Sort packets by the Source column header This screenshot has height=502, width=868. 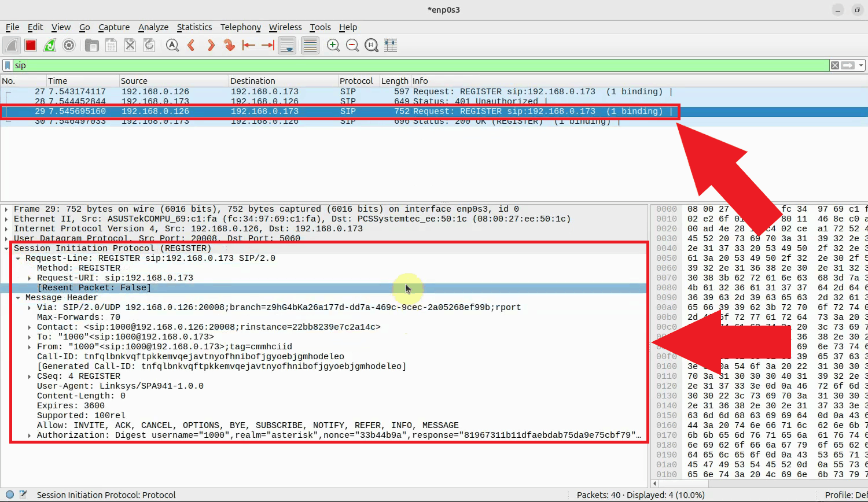pos(174,81)
